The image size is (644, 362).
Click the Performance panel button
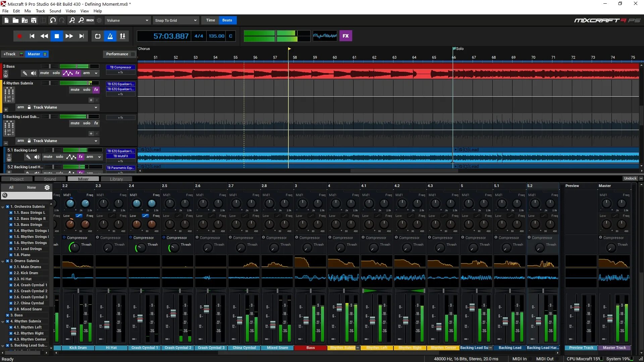117,54
